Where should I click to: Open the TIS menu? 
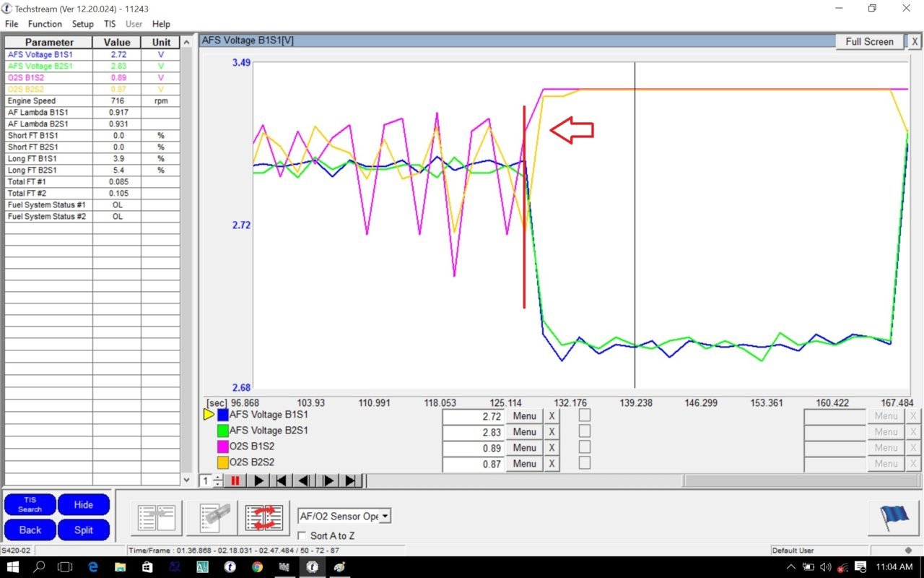(x=110, y=24)
